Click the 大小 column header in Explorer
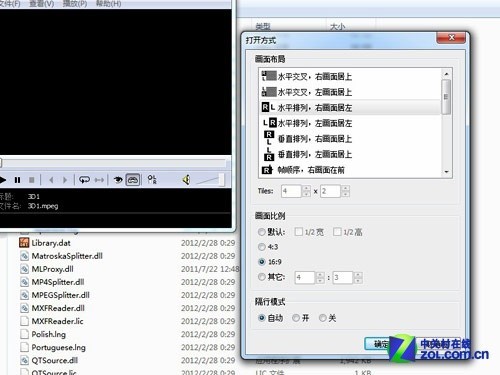500x375 pixels. [x=337, y=26]
